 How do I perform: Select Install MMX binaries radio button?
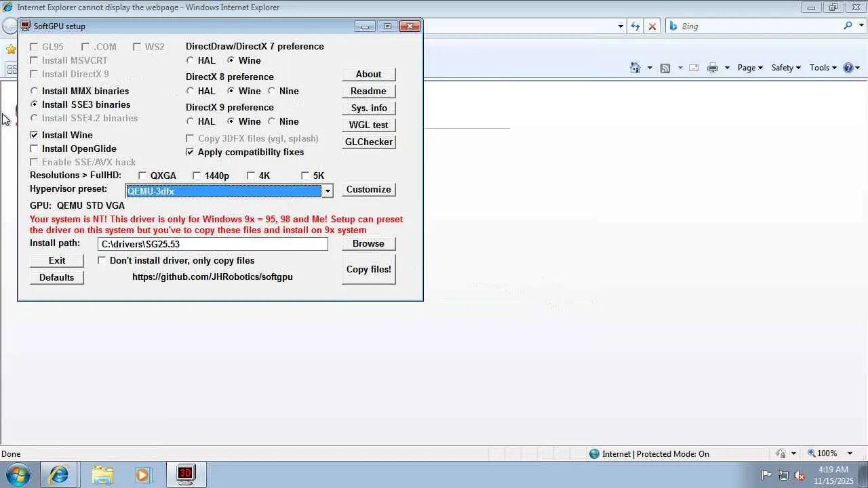tap(34, 91)
